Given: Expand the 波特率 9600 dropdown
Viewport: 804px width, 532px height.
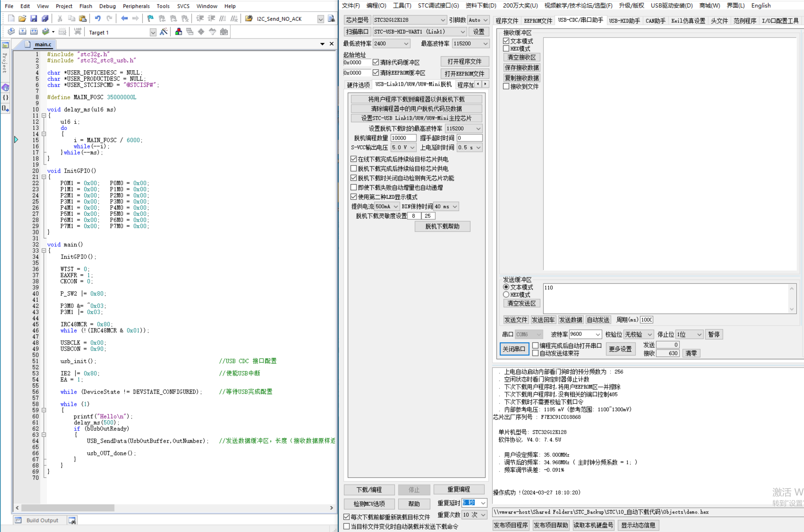Looking at the screenshot, I should pyautogui.click(x=597, y=335).
